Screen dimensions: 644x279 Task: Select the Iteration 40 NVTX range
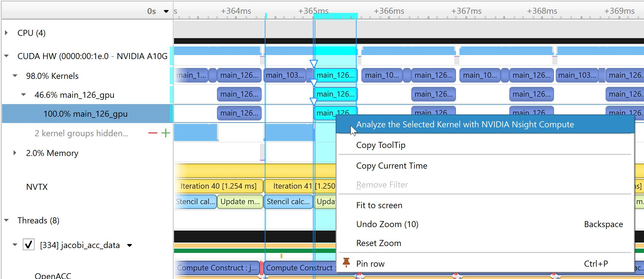coord(218,186)
